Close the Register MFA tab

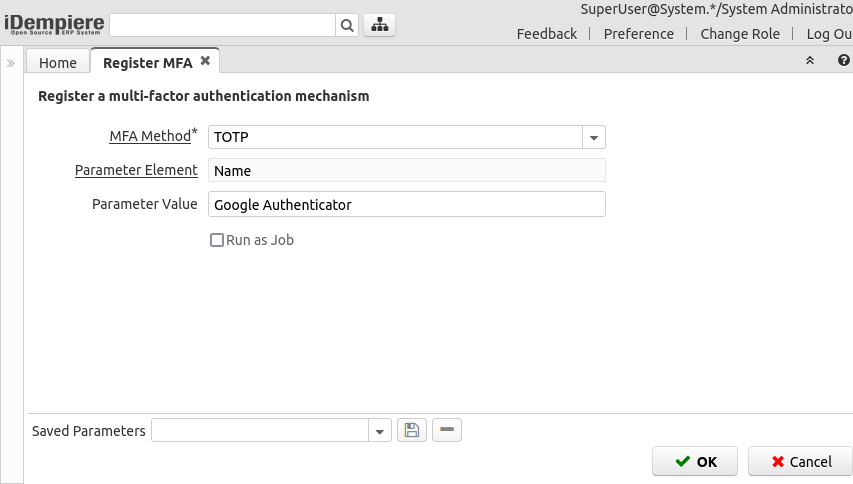tap(205, 61)
